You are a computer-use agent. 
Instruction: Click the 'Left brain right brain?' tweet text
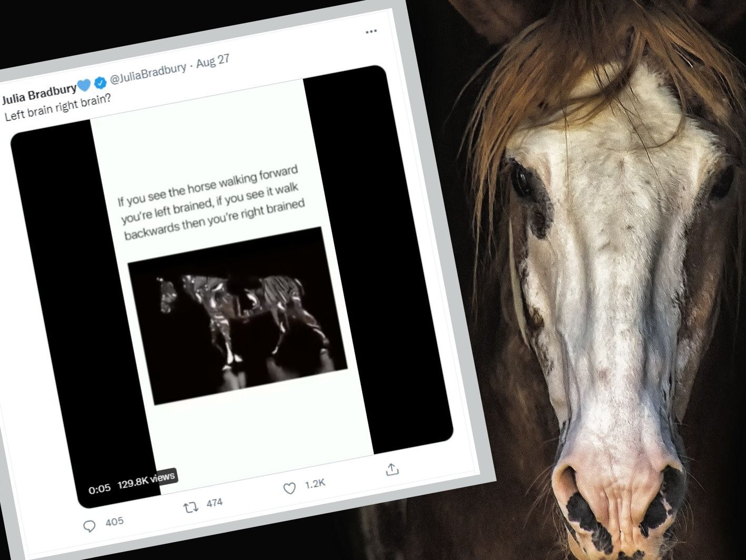58,107
